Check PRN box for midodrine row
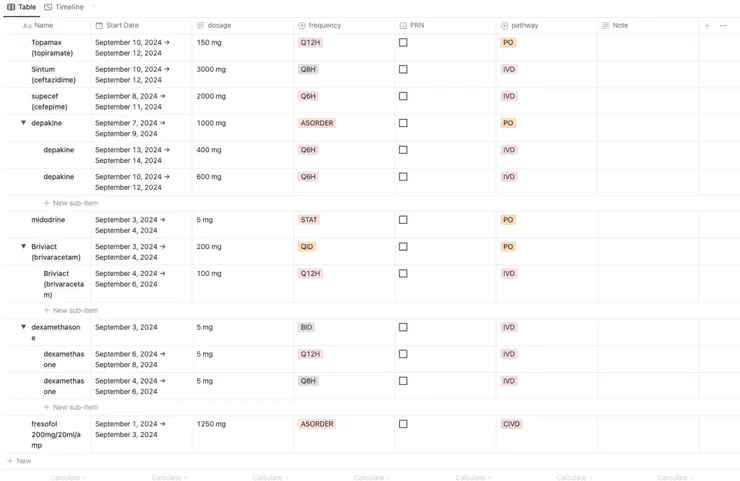 403,220
